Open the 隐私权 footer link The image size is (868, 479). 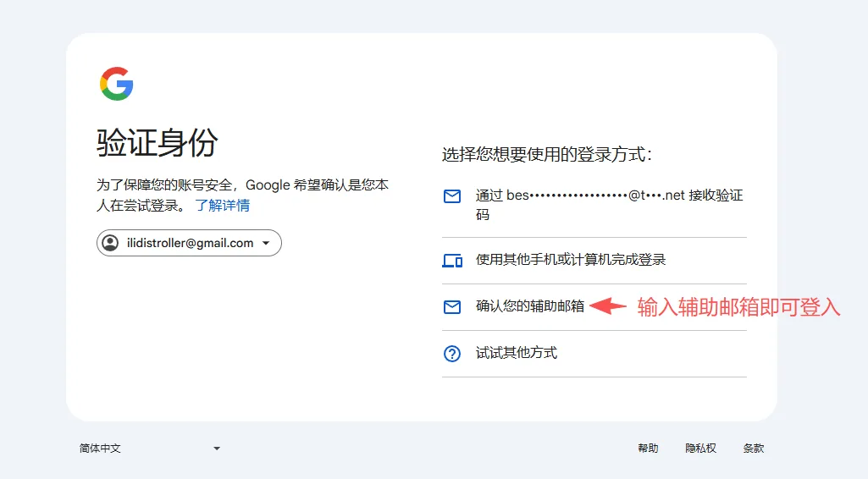coord(701,449)
